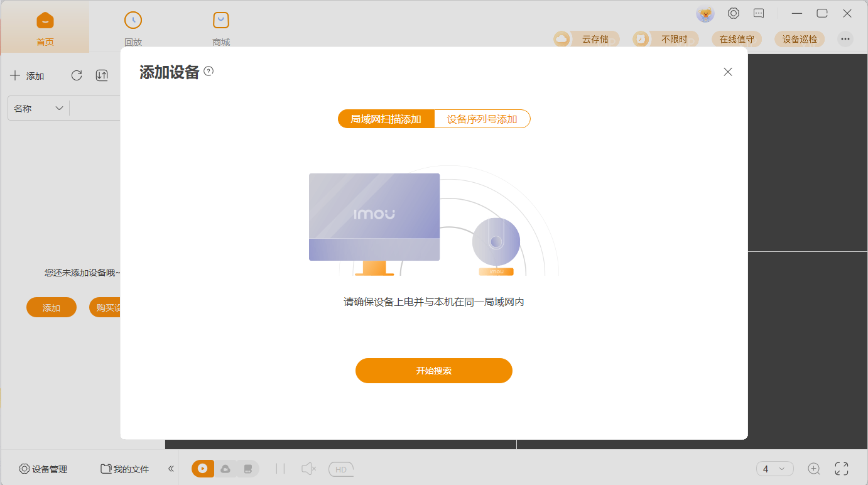Enter fullscreen view mode

coord(842,469)
